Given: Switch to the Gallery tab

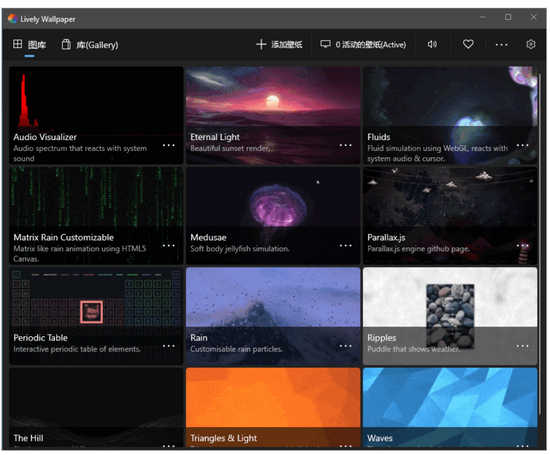Looking at the screenshot, I should coord(90,45).
